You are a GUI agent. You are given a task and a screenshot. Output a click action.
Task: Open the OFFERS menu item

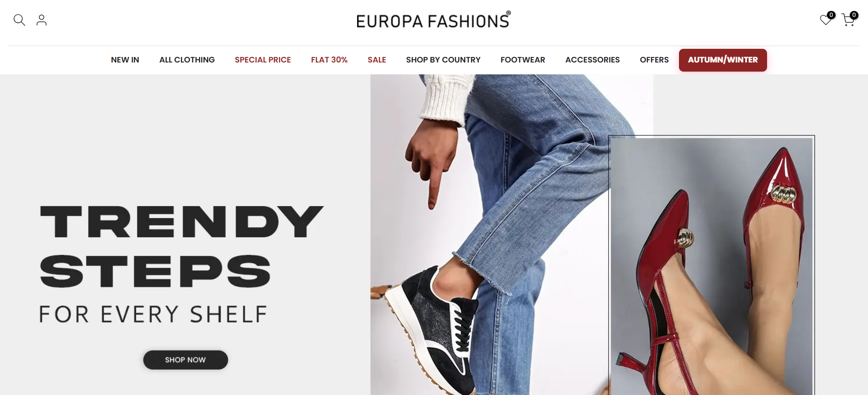pos(654,60)
